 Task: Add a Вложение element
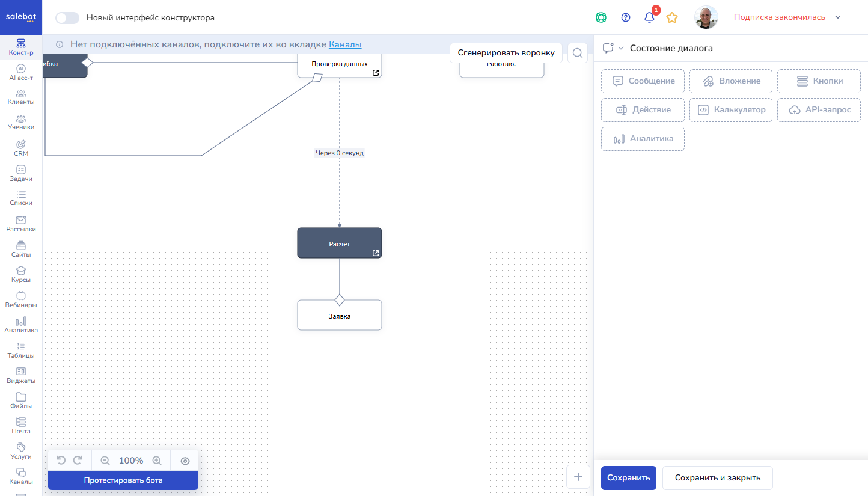(731, 81)
